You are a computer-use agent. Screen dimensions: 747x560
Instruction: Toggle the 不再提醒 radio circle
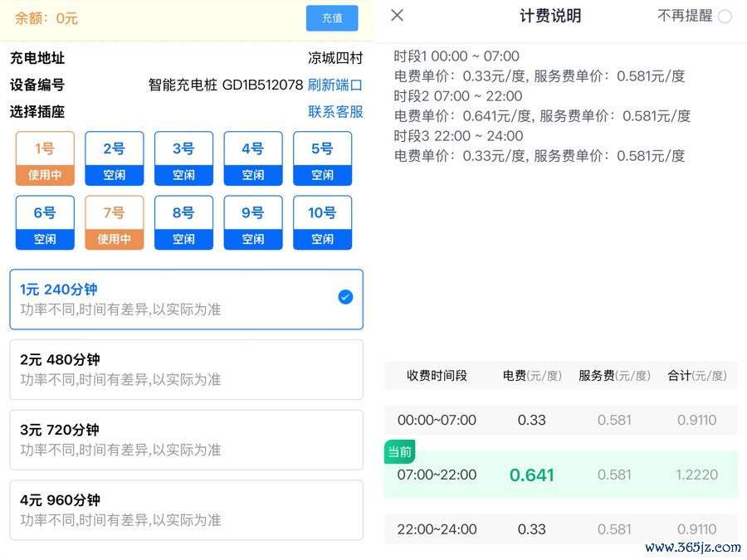(x=725, y=17)
